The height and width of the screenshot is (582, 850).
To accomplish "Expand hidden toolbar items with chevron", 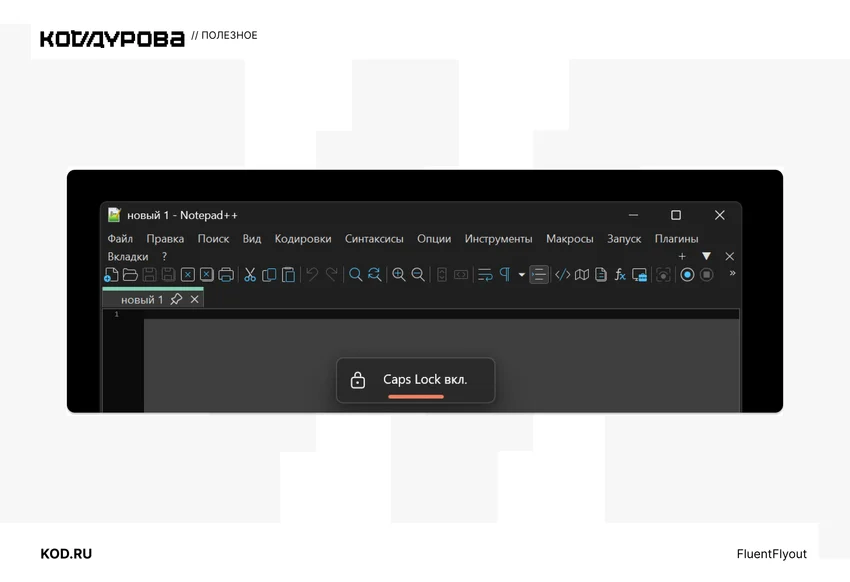I will pyautogui.click(x=732, y=273).
